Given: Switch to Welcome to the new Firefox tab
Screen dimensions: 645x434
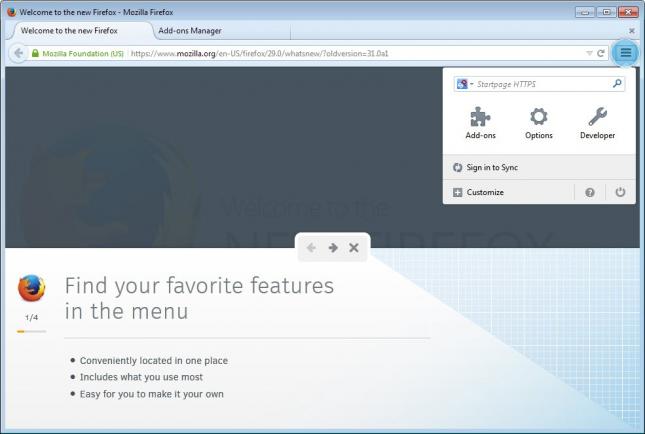Looking at the screenshot, I should tap(82, 31).
